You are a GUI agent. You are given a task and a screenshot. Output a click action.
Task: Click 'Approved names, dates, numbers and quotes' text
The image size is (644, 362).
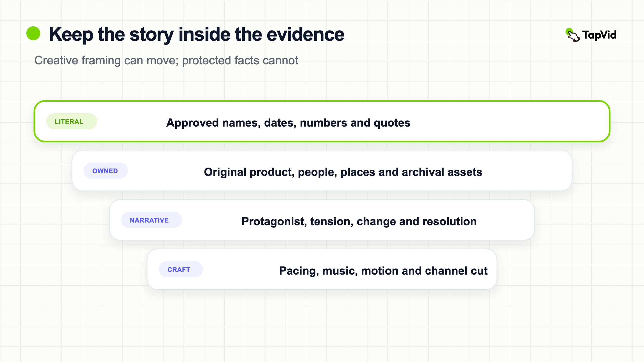click(x=288, y=123)
